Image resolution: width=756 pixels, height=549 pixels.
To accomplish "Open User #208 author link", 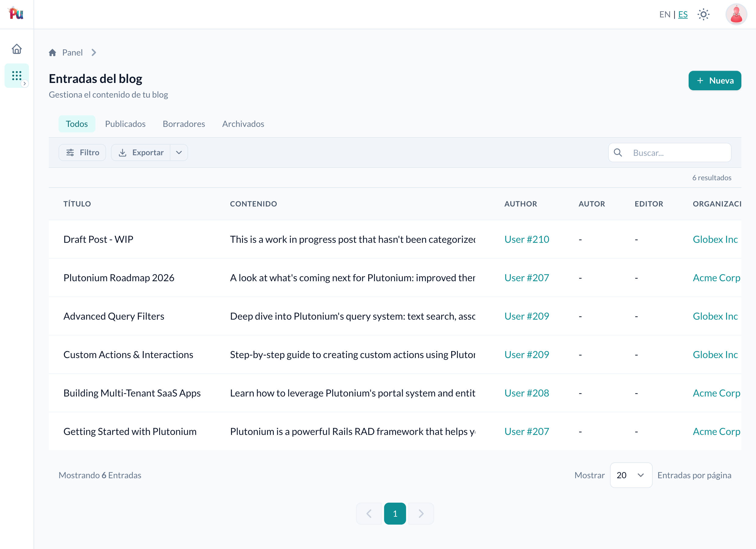I will tap(527, 393).
